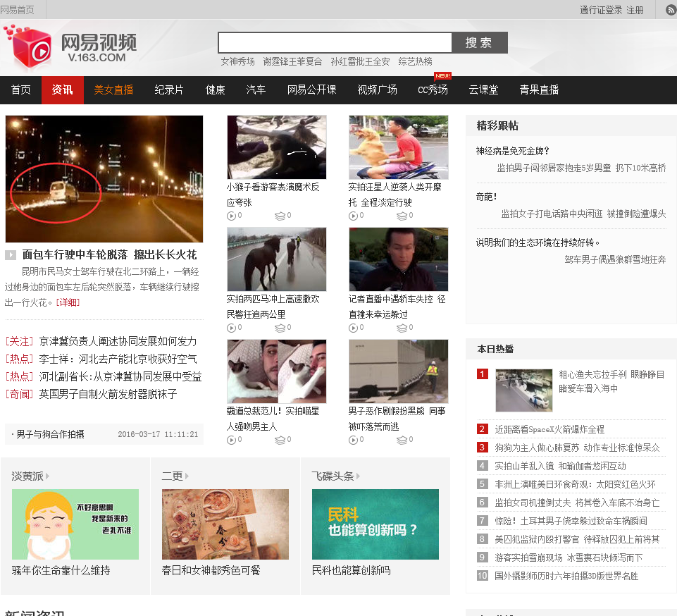Open the 汽车 navigation item
This screenshot has width=677, height=616.
[x=256, y=90]
